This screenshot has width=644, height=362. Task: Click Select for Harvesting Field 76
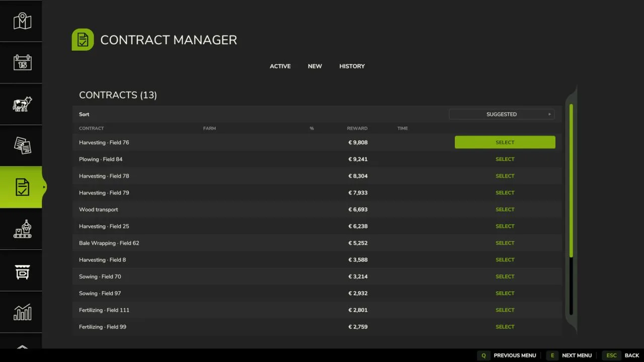tap(505, 142)
